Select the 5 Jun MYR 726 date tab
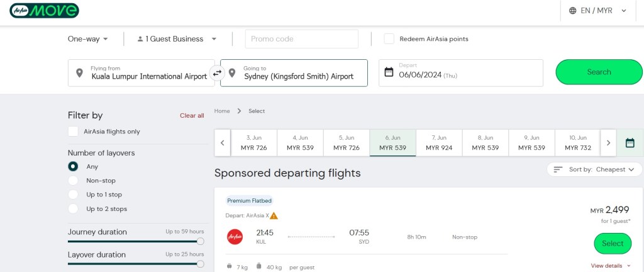 pos(347,143)
